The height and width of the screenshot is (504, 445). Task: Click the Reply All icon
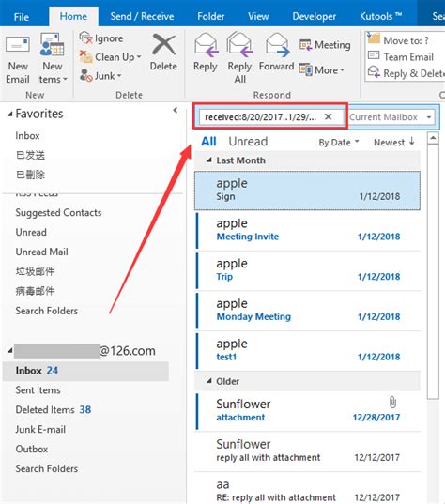tap(239, 44)
